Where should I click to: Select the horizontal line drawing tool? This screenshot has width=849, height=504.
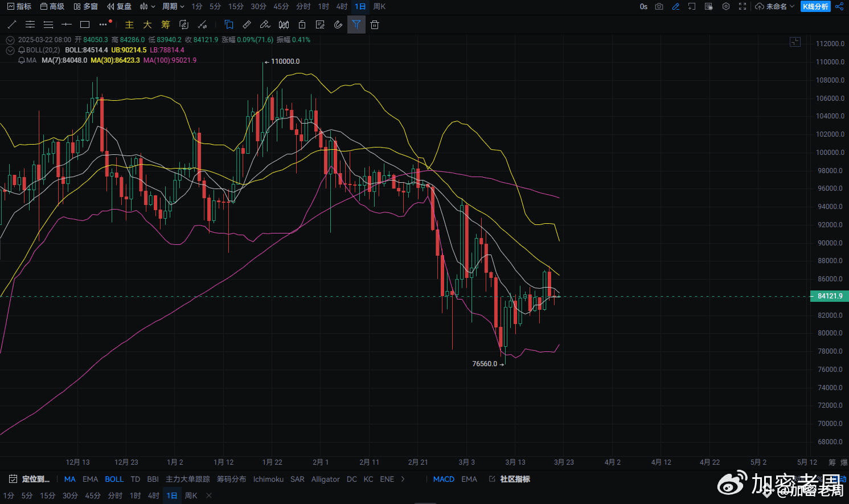(x=67, y=24)
